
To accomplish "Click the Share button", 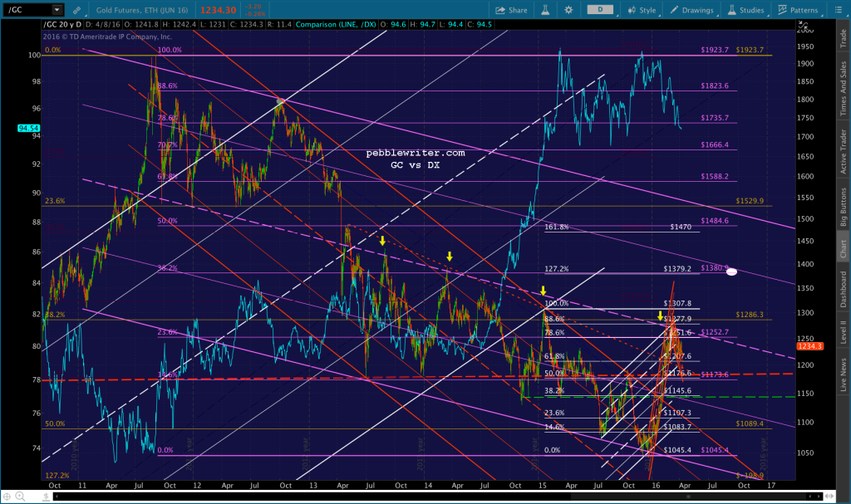I will coord(515,10).
